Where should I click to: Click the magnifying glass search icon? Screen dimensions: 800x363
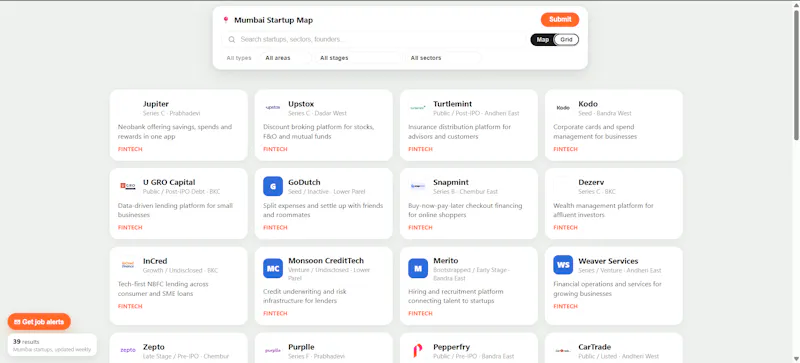tap(232, 39)
